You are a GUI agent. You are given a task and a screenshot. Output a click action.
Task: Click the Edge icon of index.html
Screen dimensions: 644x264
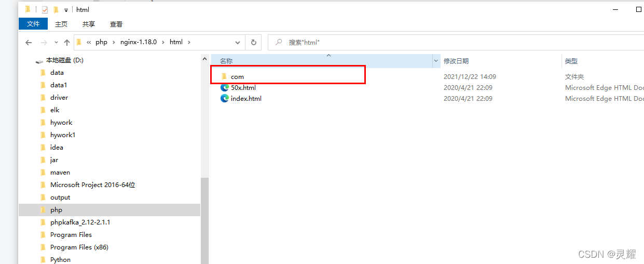225,98
